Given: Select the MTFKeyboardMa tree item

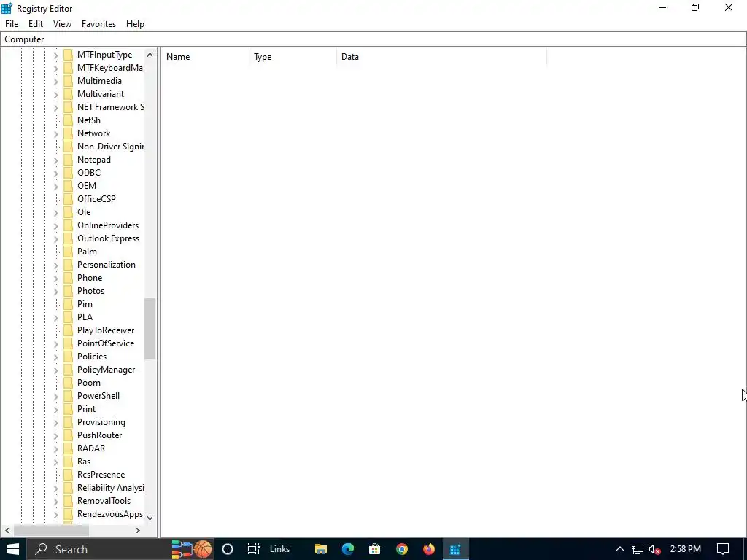Looking at the screenshot, I should coord(110,68).
